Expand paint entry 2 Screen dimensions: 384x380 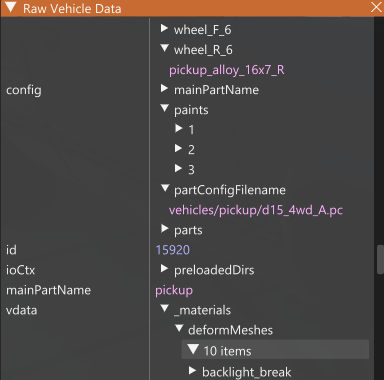pyautogui.click(x=179, y=148)
